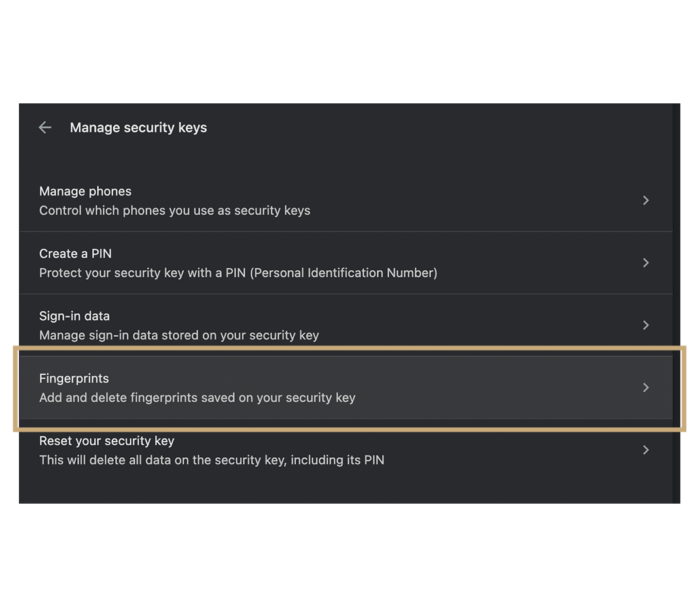
Task: Expand the Manage phones chevron arrow
Action: pyautogui.click(x=646, y=200)
